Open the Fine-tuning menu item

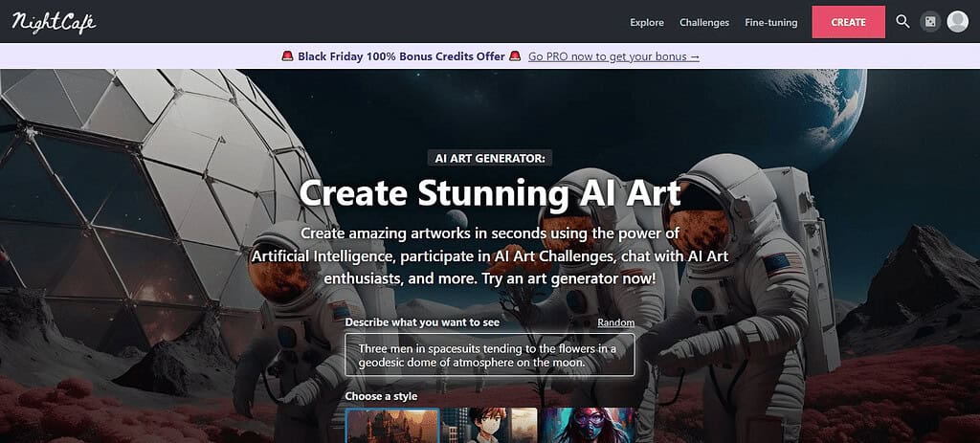pos(771,23)
